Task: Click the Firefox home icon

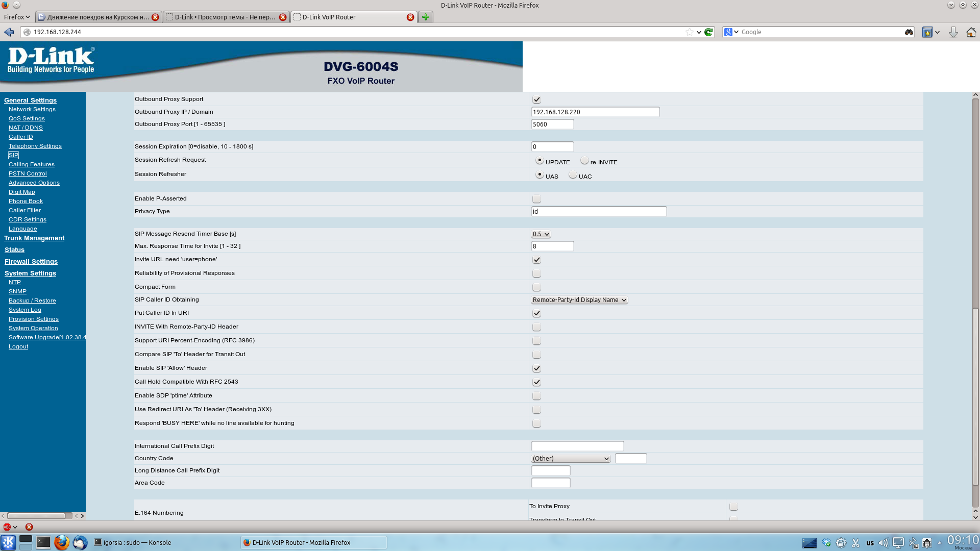Action: click(x=971, y=32)
